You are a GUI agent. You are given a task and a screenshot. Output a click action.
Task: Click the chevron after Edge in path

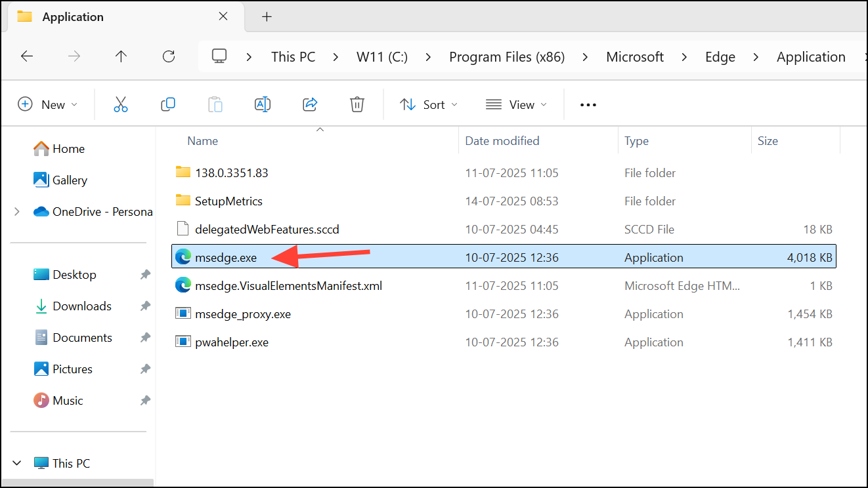[756, 57]
